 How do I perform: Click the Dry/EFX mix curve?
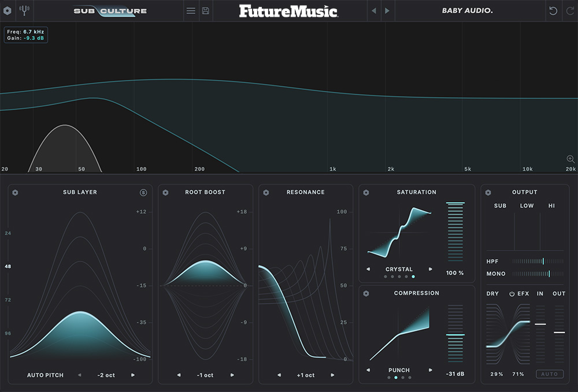pos(508,334)
